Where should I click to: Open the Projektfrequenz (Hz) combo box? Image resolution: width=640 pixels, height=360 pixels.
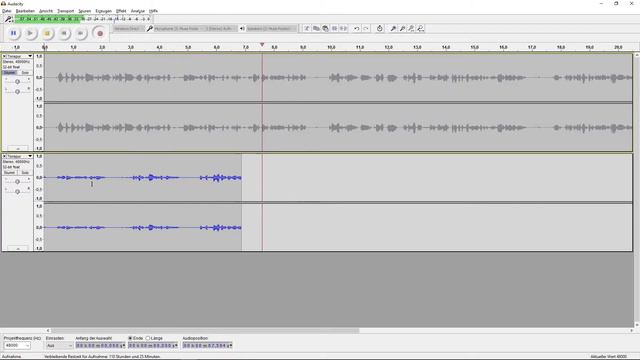click(x=17, y=345)
